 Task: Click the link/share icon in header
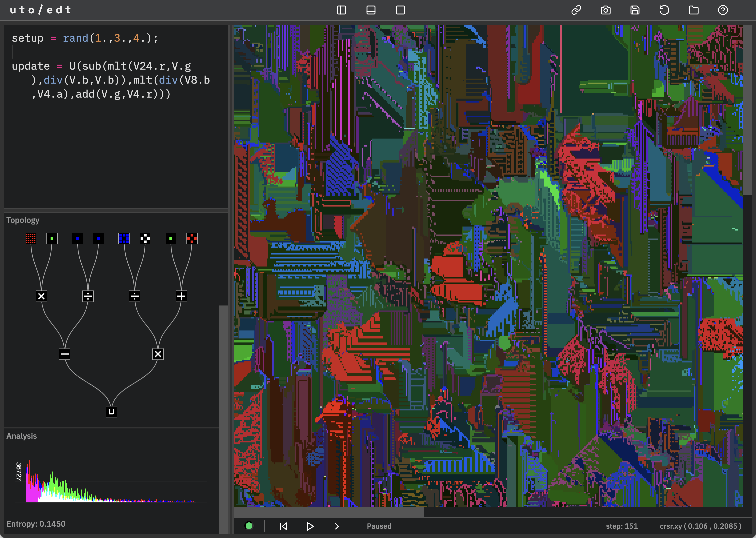(576, 10)
